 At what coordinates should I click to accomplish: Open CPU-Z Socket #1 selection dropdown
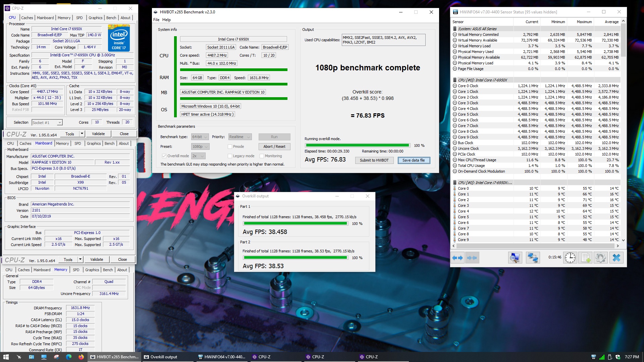(x=47, y=123)
